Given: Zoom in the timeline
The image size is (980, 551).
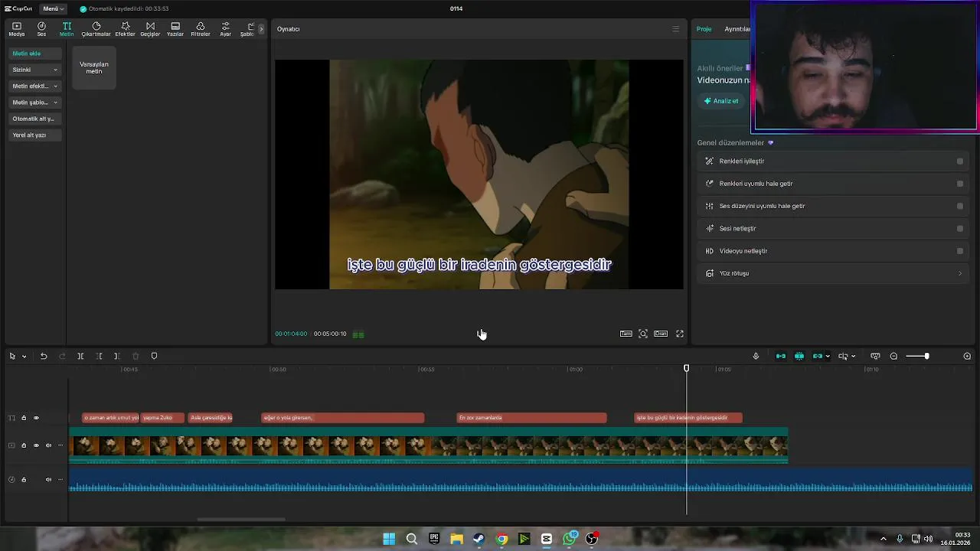Looking at the screenshot, I should pos(967,356).
